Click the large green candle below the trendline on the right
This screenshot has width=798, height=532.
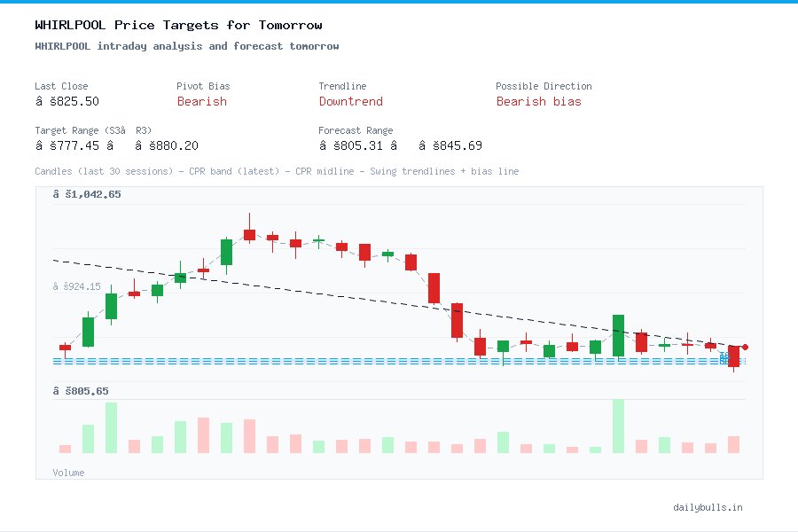[618, 335]
